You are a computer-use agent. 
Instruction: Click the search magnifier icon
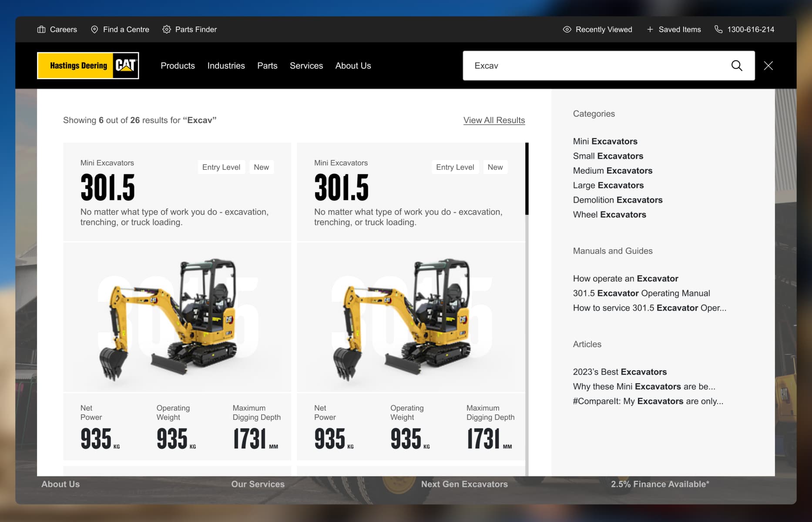[x=736, y=66]
